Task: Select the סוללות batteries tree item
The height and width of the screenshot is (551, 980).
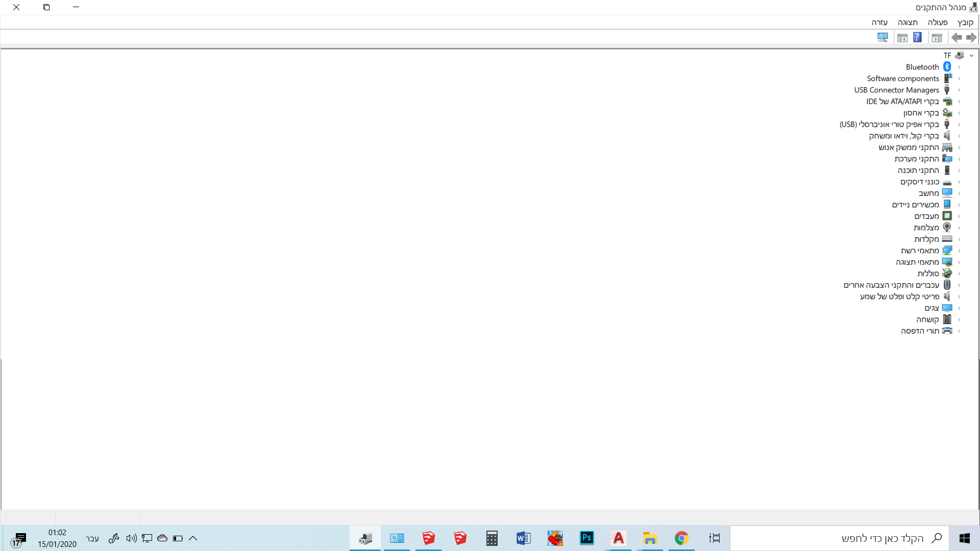Action: [x=928, y=273]
